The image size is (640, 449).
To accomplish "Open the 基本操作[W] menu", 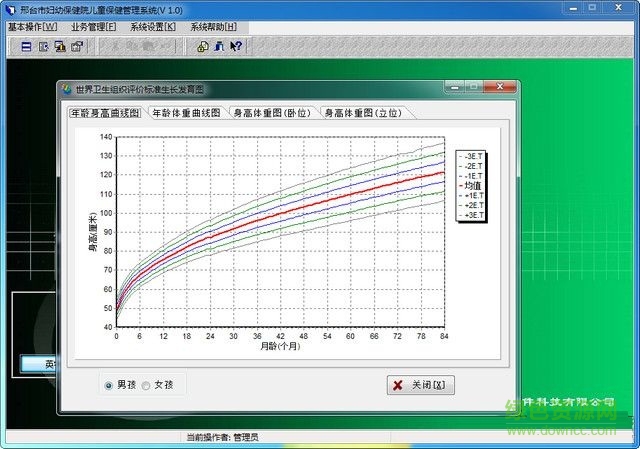I will [33, 27].
